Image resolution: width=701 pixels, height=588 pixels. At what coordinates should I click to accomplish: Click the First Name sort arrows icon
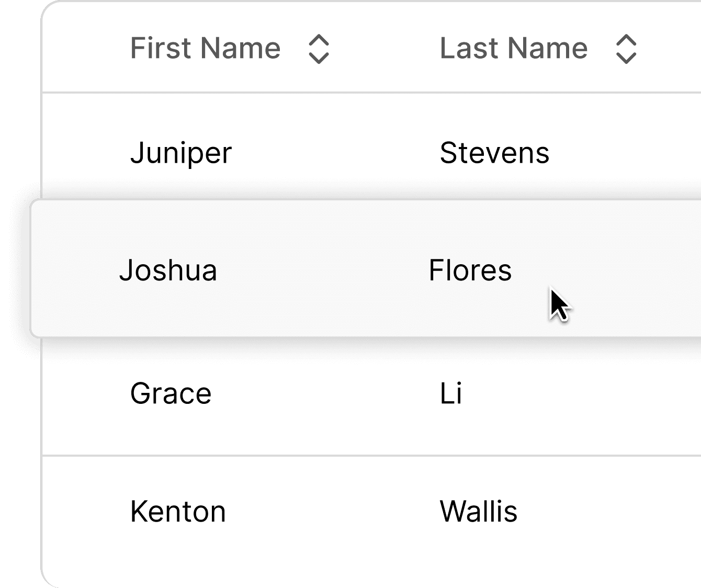coord(319,49)
